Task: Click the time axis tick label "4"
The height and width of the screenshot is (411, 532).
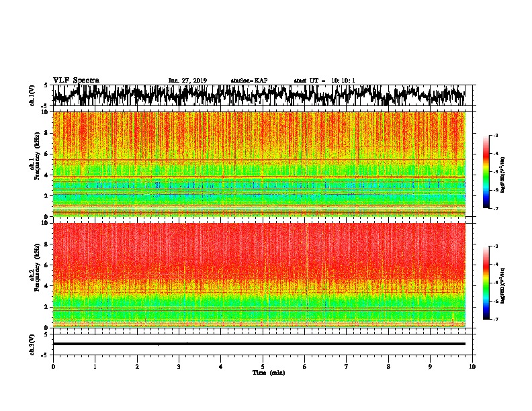Action: [221, 367]
